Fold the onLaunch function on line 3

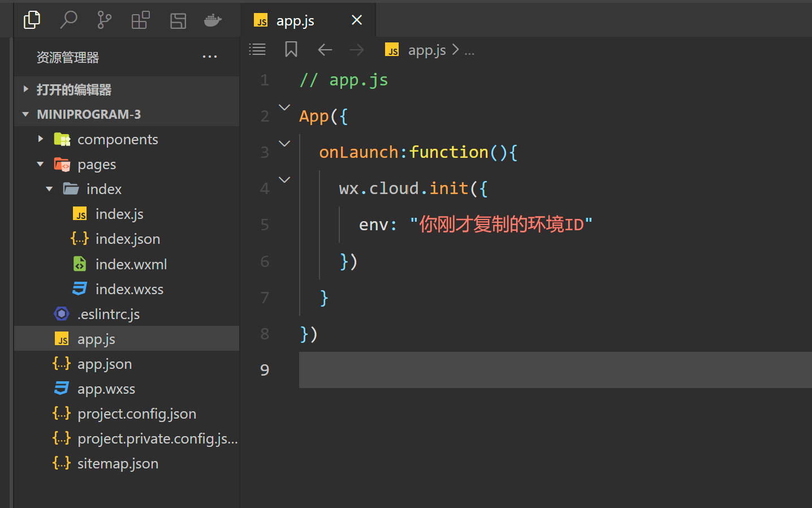284,144
